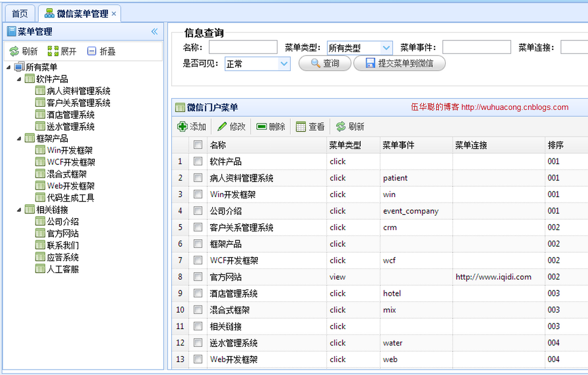This screenshot has height=375, width=588.
Task: Open the 菜单类型 dropdown
Action: point(386,47)
